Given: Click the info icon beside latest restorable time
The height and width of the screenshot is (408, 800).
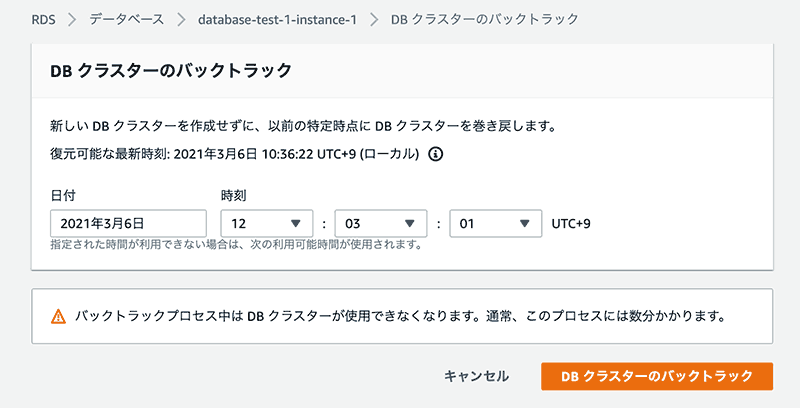Looking at the screenshot, I should coord(435,154).
